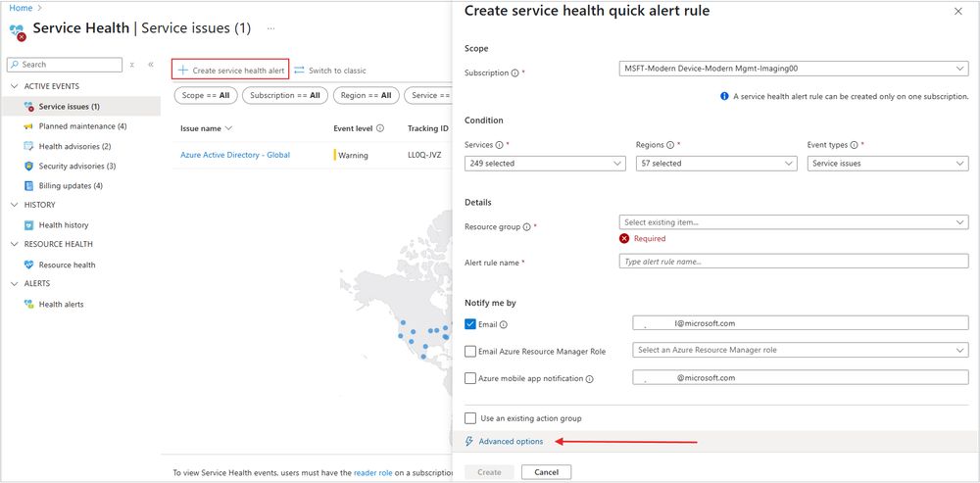Click the Planned maintenance megaphone icon

click(x=28, y=126)
